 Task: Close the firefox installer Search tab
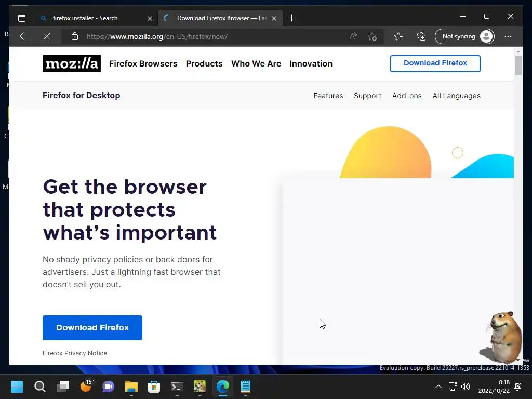[150, 18]
